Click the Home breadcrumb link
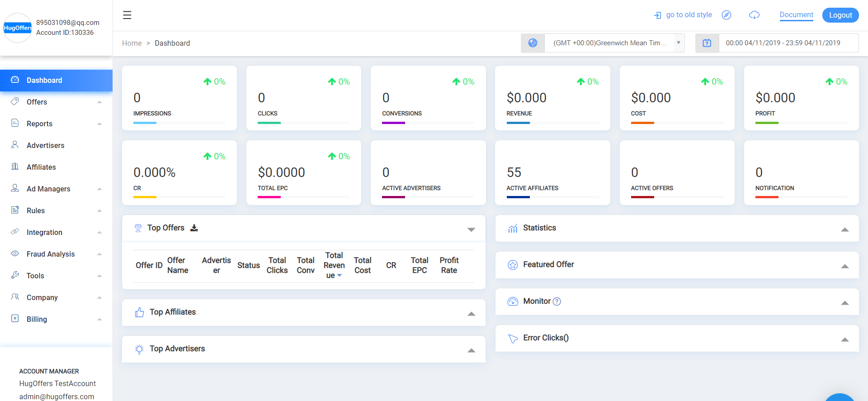868x401 pixels. tap(132, 43)
